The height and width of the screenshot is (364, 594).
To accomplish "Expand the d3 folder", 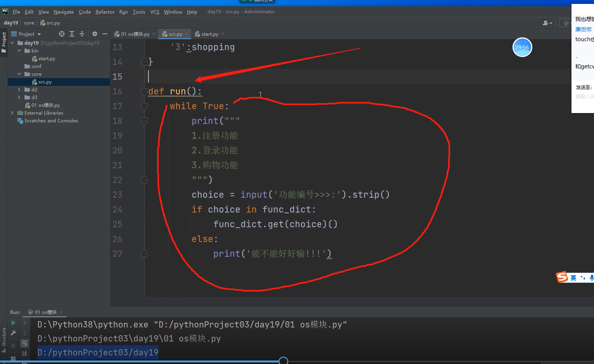I will [x=19, y=98].
